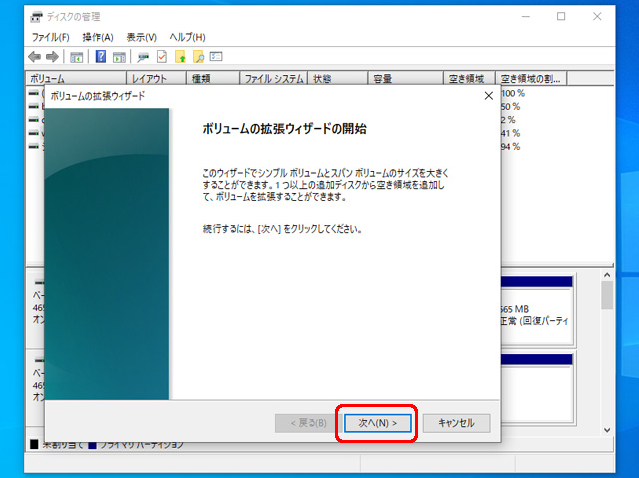Screen dimensions: 639x478
Task: Click scroll down arrow in disk pane
Action: pyautogui.click(x=607, y=430)
